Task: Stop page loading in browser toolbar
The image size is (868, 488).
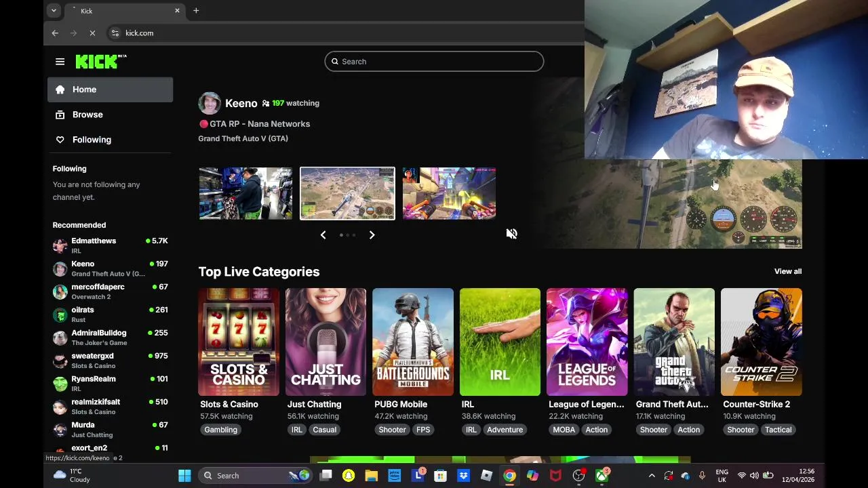Action: pos(92,33)
